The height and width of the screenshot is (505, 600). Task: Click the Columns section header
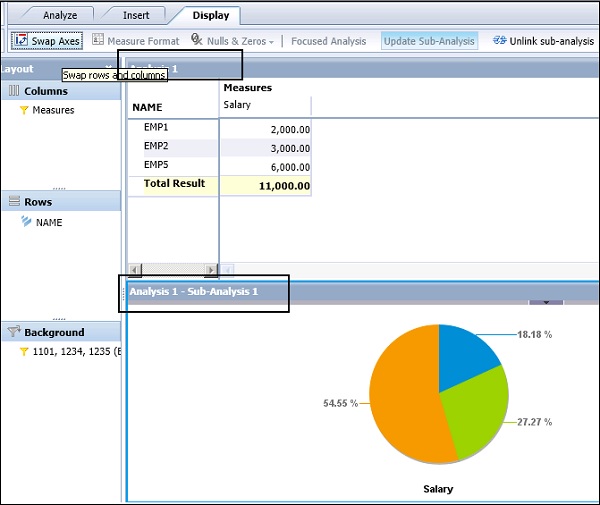61,91
